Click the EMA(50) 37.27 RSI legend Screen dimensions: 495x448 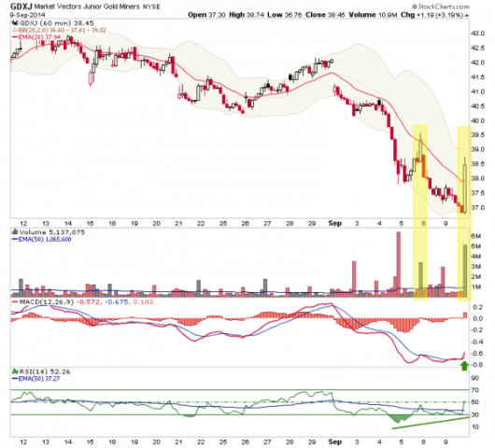point(35,379)
